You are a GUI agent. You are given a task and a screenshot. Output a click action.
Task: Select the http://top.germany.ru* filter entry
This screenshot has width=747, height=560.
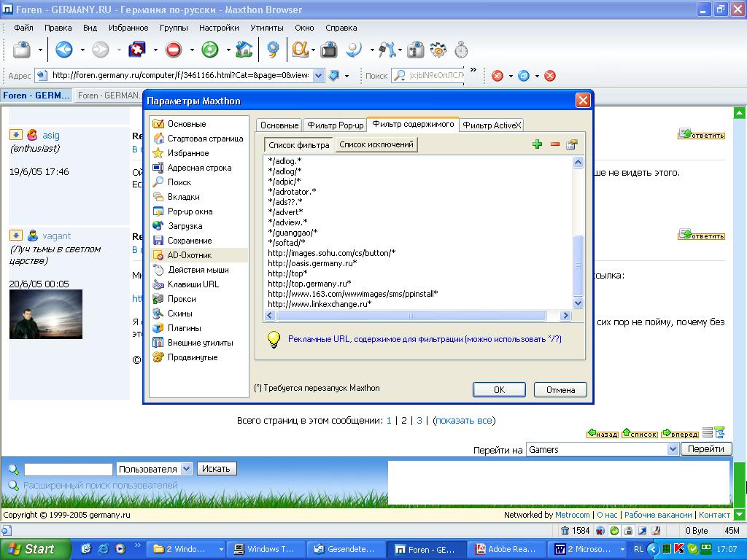pyautogui.click(x=309, y=284)
